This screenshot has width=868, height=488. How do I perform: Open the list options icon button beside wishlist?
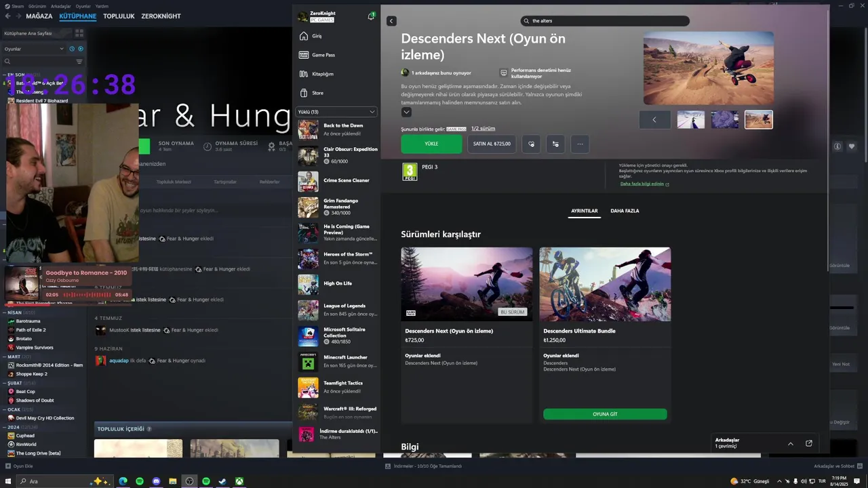pyautogui.click(x=555, y=144)
